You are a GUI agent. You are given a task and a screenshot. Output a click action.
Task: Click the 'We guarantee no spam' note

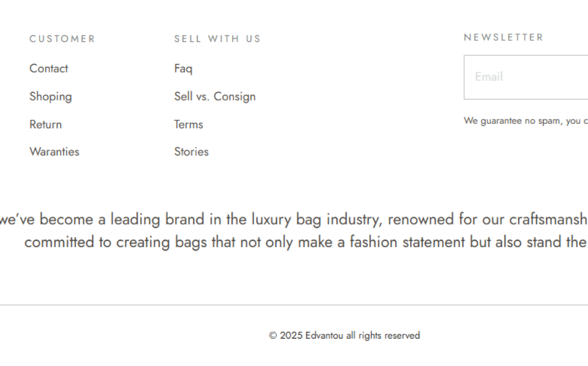524,121
